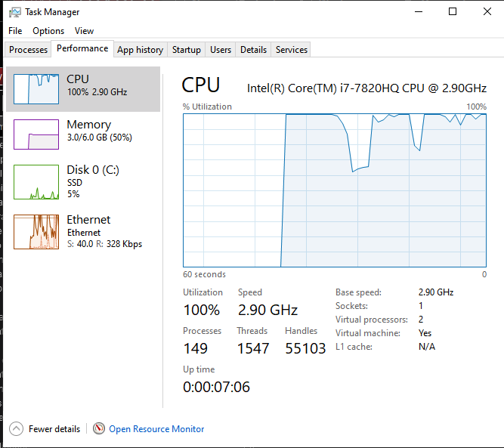Viewport: 504px width, 448px height.
Task: Select the Memory usage graph thumbnail
Action: point(36,134)
